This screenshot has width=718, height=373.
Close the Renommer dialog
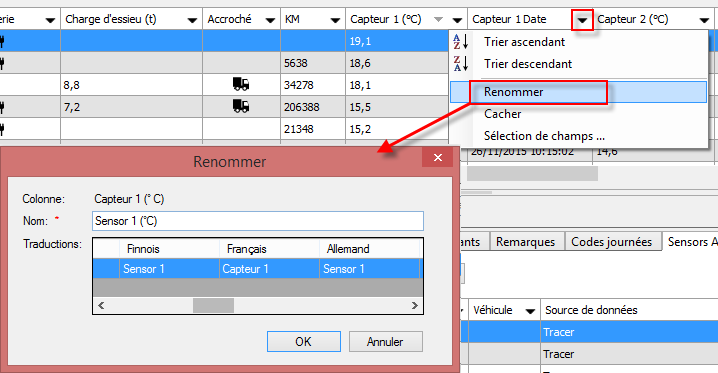[x=438, y=157]
